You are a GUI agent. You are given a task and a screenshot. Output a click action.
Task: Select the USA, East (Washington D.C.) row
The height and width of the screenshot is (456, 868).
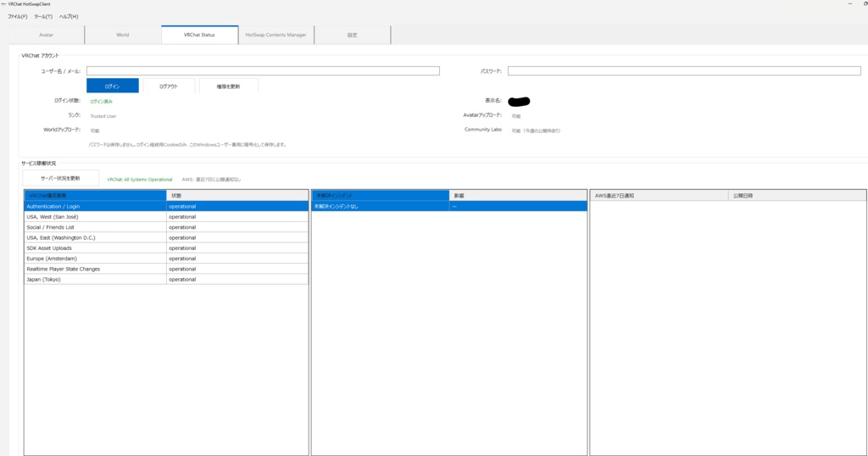point(166,237)
